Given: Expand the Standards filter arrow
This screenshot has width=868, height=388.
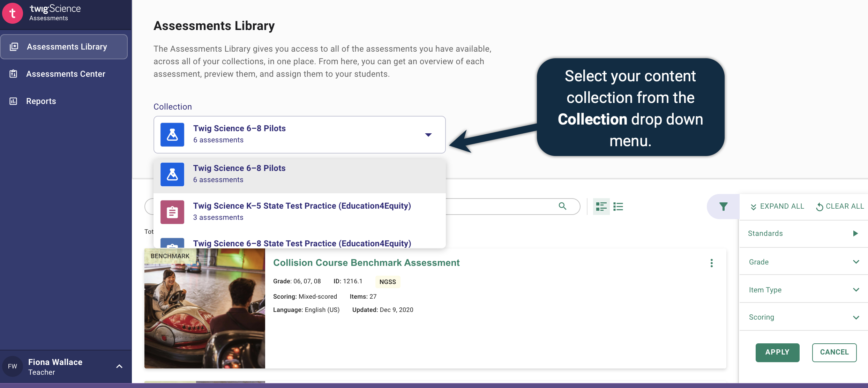Looking at the screenshot, I should (x=855, y=233).
